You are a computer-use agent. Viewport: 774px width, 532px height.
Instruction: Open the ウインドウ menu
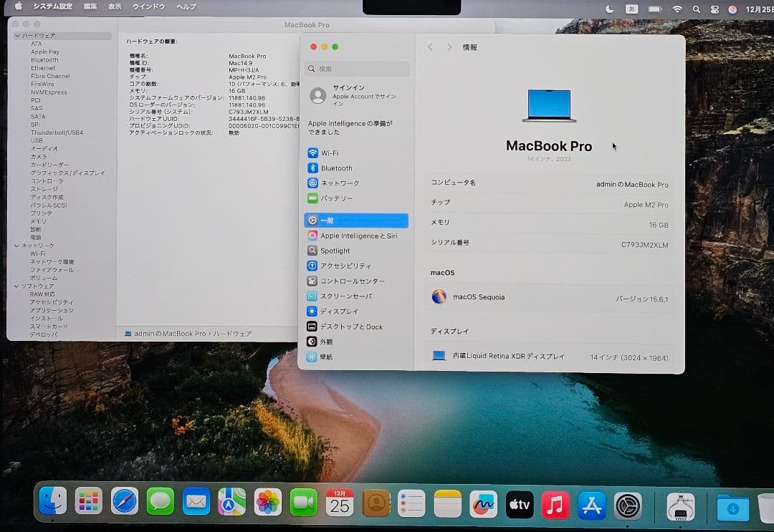click(148, 6)
